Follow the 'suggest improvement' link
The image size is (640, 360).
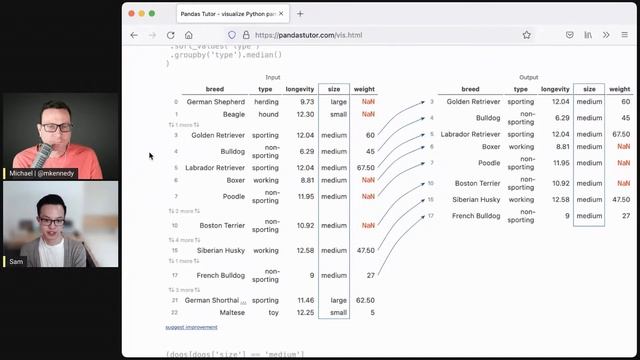pos(191,327)
